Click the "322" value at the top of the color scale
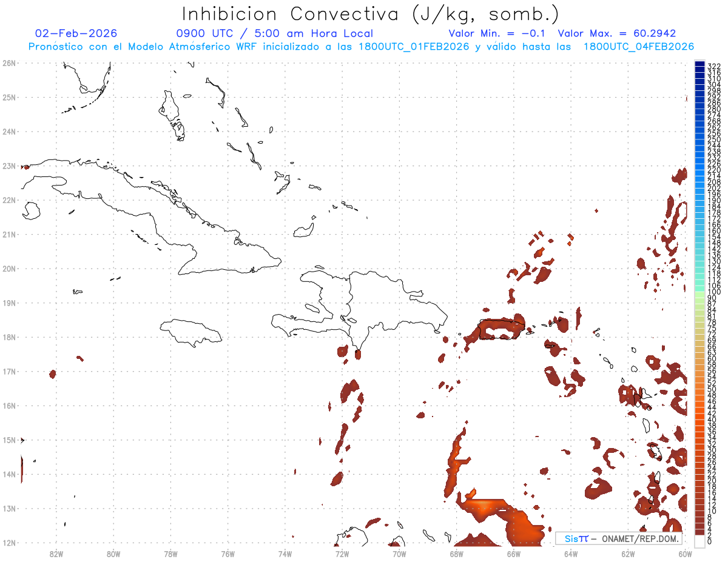 pyautogui.click(x=714, y=66)
